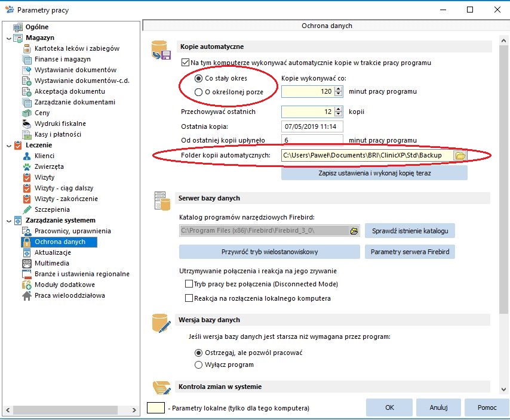Confirm settings with OK button
Screen dimensions: 510x420
pyautogui.click(x=389, y=407)
